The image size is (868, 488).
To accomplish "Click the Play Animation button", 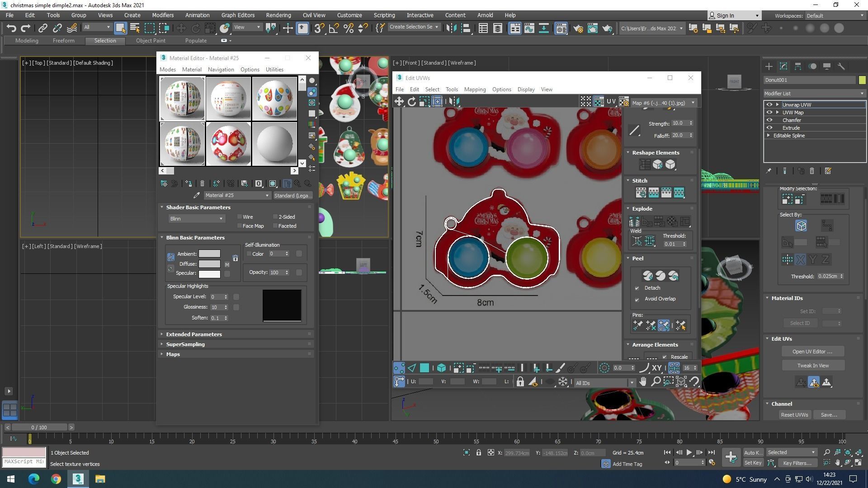I will (689, 452).
